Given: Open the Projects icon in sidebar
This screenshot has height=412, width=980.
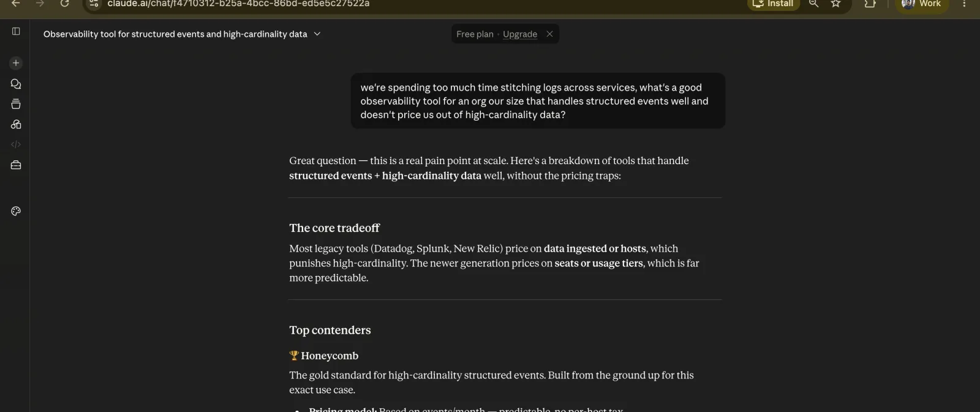Looking at the screenshot, I should (16, 104).
